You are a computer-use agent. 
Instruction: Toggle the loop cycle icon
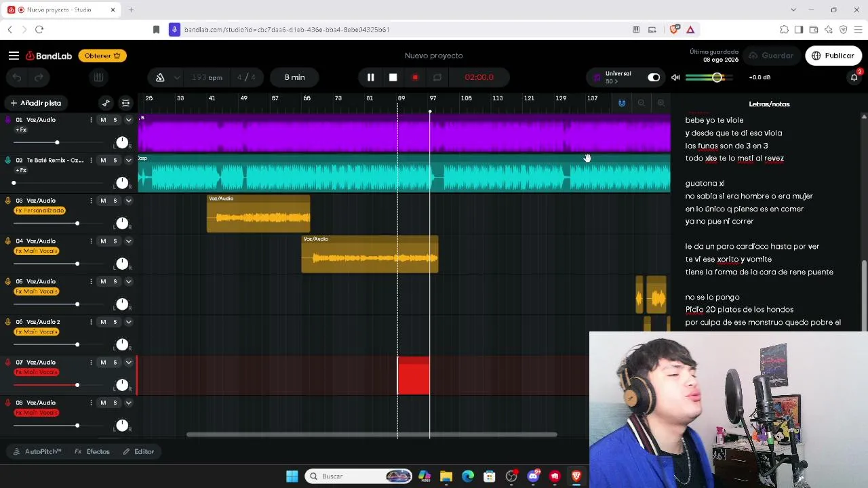pos(437,77)
